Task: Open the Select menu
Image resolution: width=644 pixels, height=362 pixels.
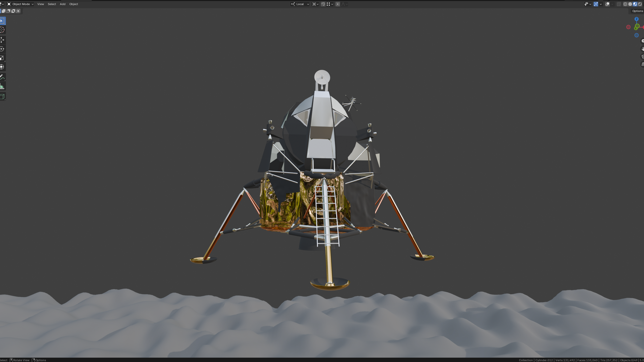Action: [x=52, y=4]
